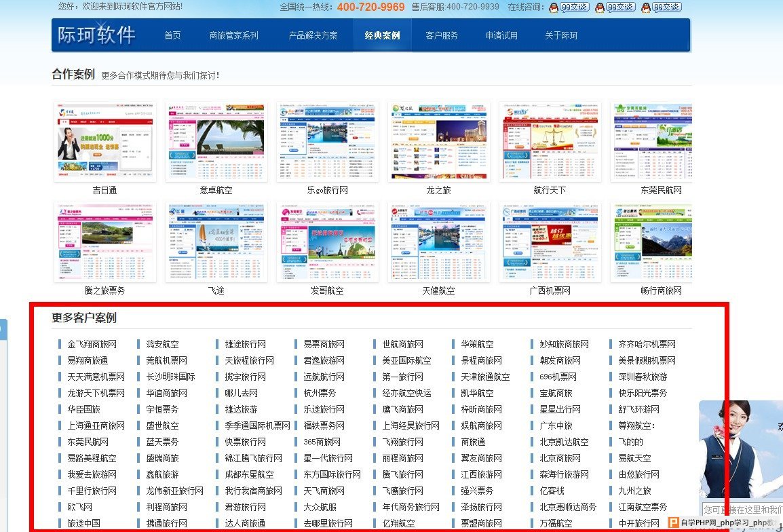Open the 长沙明珠国际 customer link
Viewport: 783px width, 532px height.
(170, 377)
